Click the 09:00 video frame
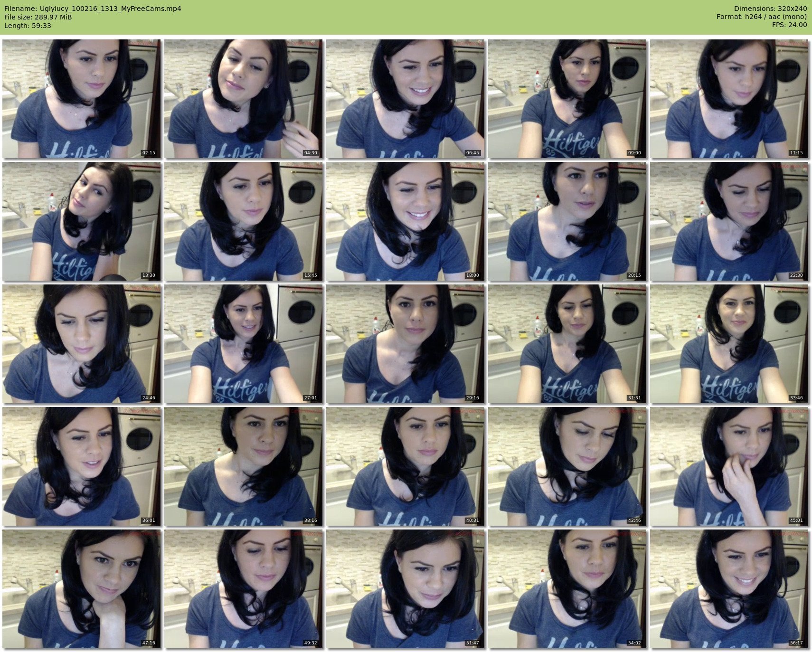Viewport: 812px width, 652px height. [567, 99]
